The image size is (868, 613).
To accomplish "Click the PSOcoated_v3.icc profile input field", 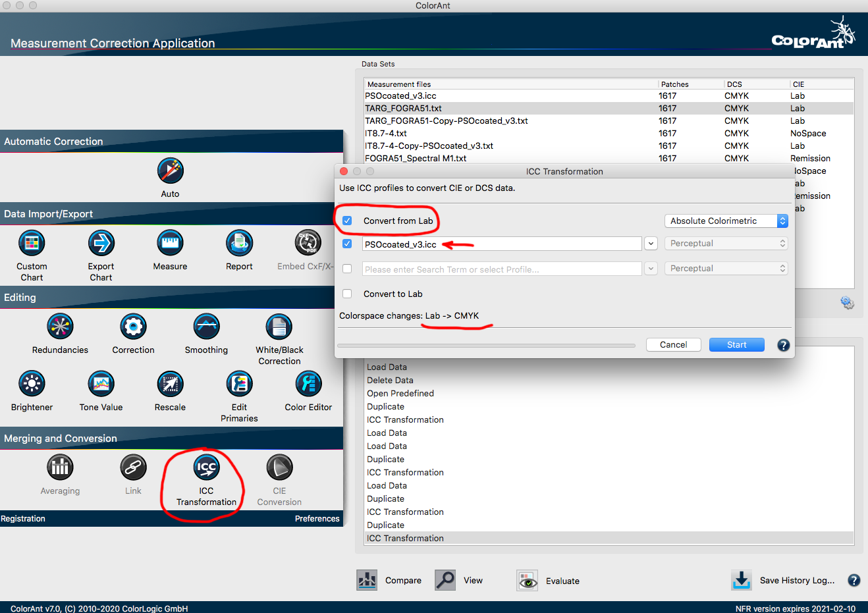I will 502,244.
